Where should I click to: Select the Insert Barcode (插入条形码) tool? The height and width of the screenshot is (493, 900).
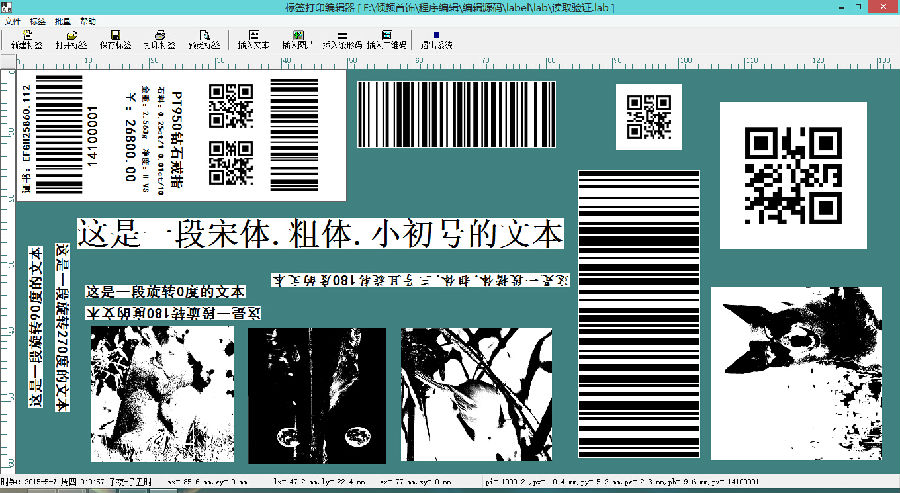coord(342,39)
